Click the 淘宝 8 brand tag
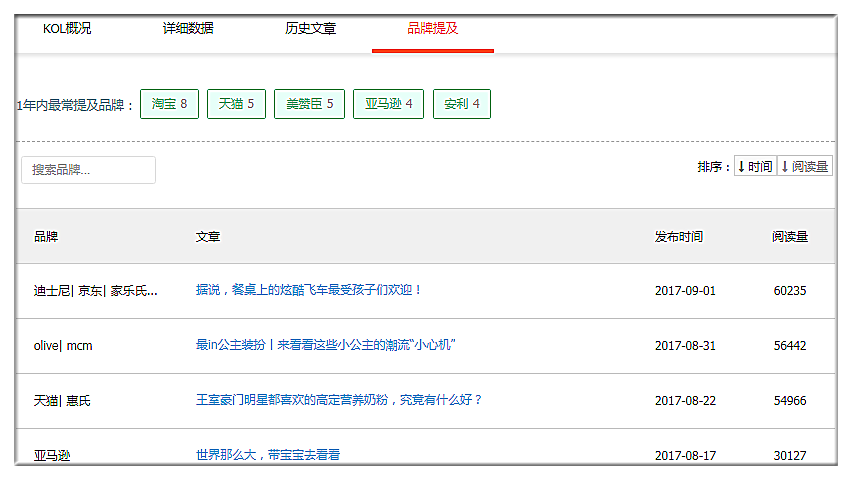This screenshot has width=852, height=480. (x=169, y=104)
